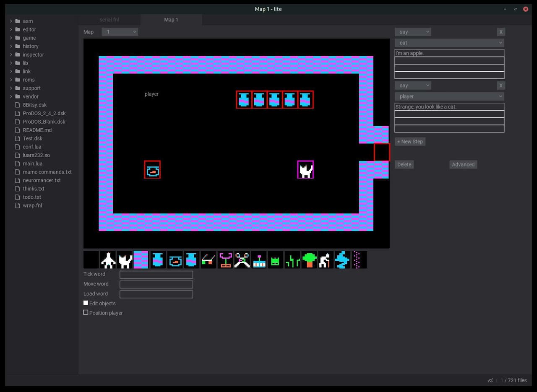Edit the "Strange, you look like a cat." line
537x392 pixels.
449,107
